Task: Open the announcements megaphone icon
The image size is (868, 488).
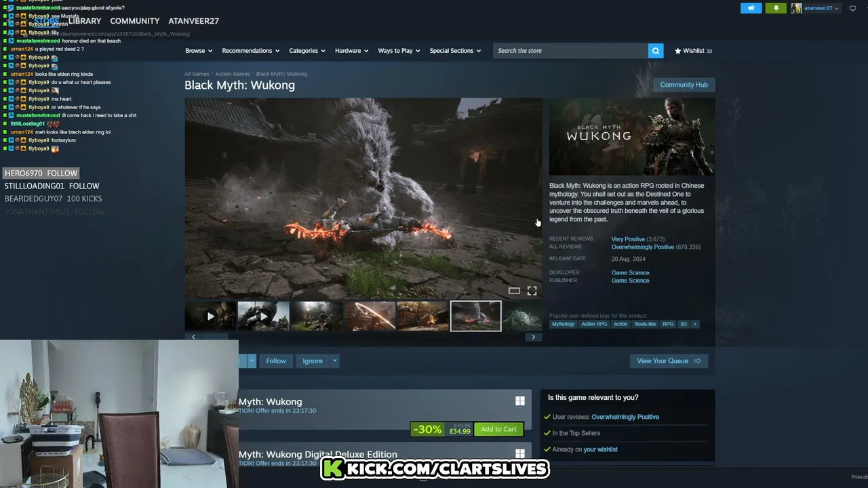Action: (x=751, y=8)
